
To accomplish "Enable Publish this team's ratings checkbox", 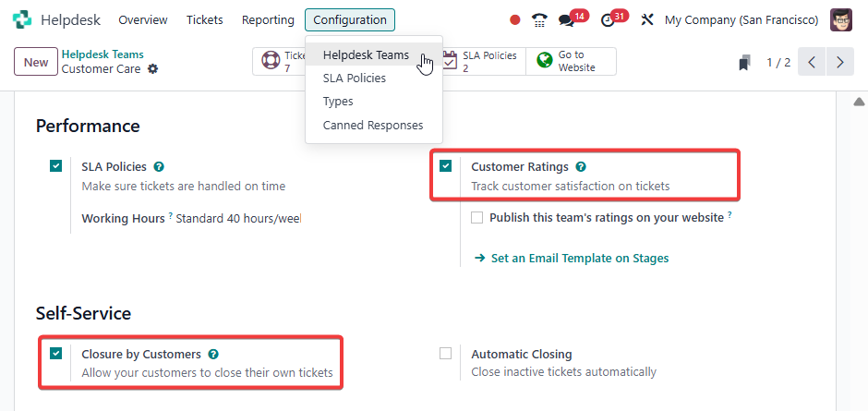I will coord(476,218).
